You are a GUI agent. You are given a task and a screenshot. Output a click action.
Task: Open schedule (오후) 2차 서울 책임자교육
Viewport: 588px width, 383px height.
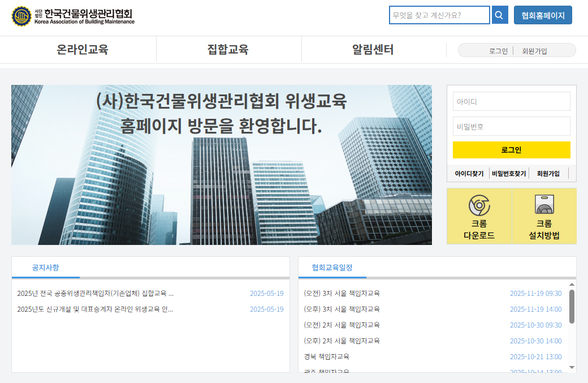(341, 341)
